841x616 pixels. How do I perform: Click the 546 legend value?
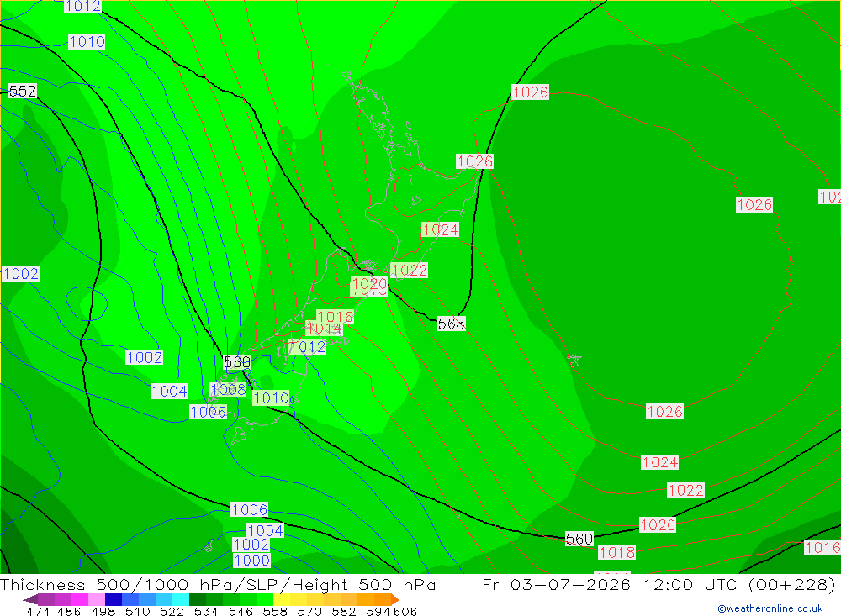(x=241, y=611)
